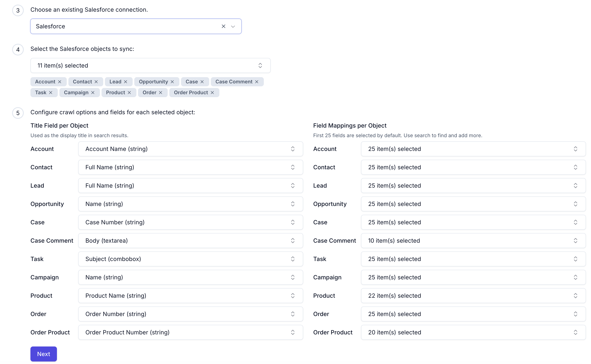Open Campaign title field Name dropdown
This screenshot has width=591, height=364.
(x=190, y=277)
